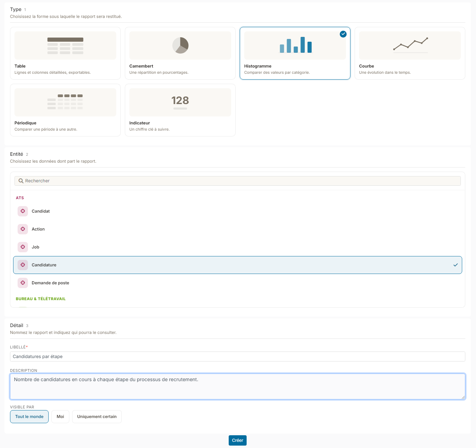Set visibility to Uniquement certain
Viewport: 476px width, 448px height.
97,417
